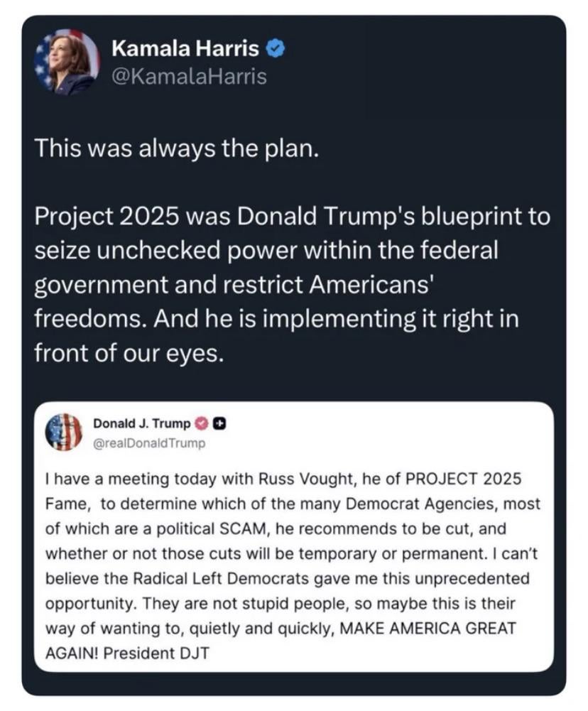
Task: Open the Kamala Harris display name
Action: (187, 49)
